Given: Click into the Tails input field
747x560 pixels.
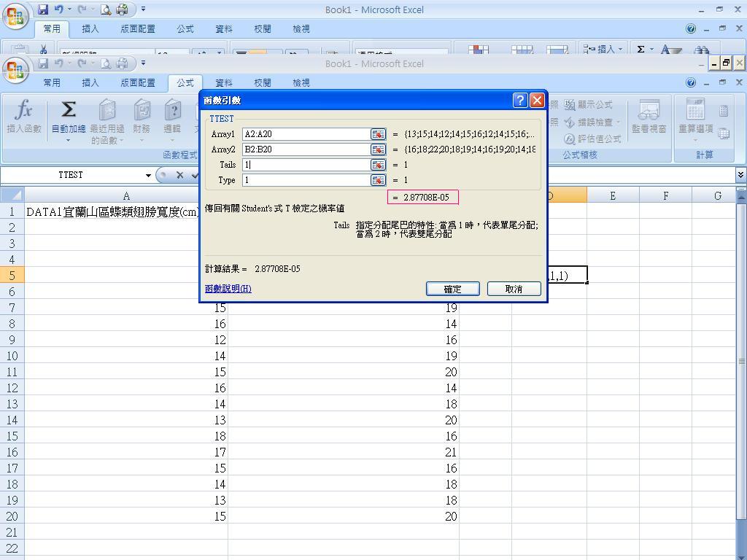Looking at the screenshot, I should coord(306,165).
